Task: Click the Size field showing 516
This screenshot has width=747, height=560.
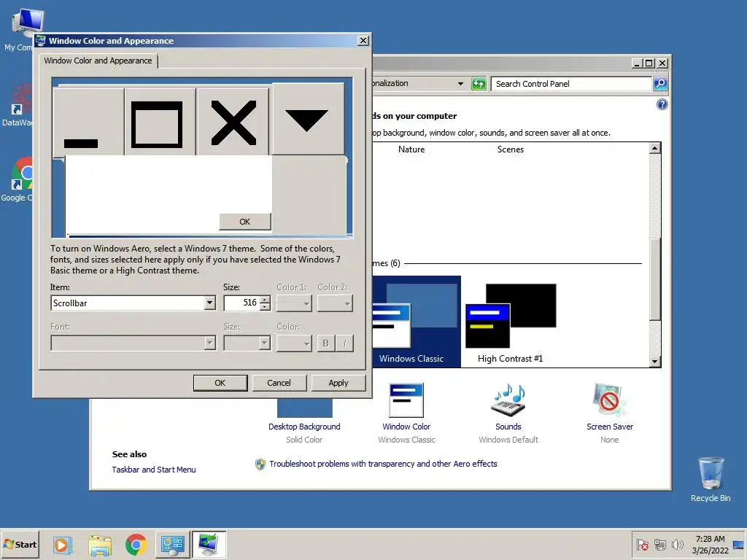Action: [x=242, y=303]
